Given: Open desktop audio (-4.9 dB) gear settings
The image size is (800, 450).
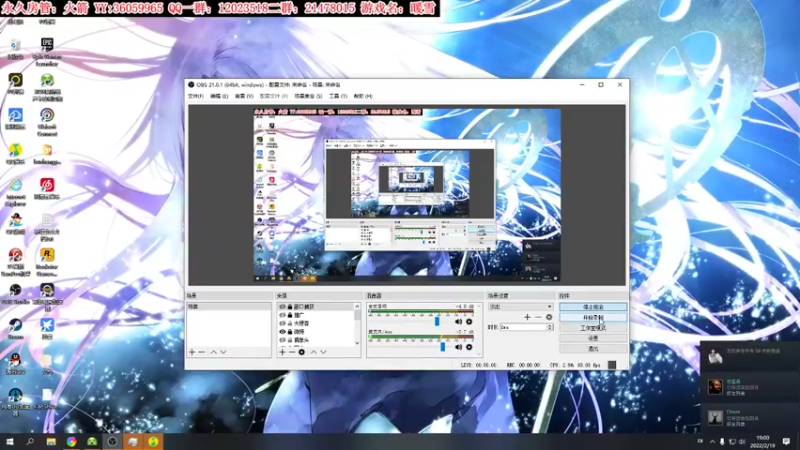Looking at the screenshot, I should click(x=469, y=322).
